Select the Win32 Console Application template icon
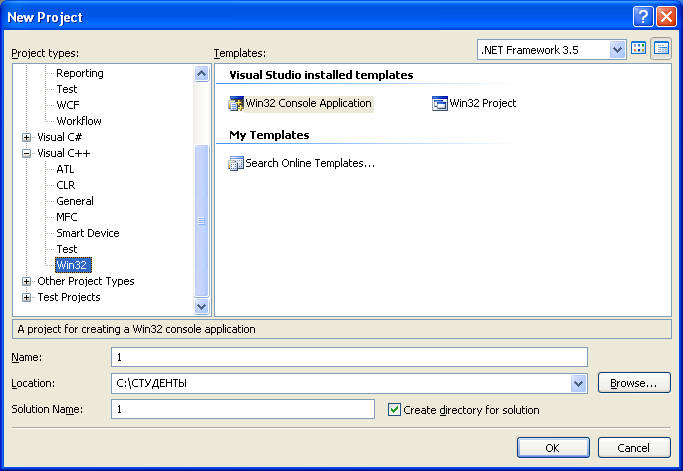Viewport: 683px width, 471px height. [x=236, y=104]
